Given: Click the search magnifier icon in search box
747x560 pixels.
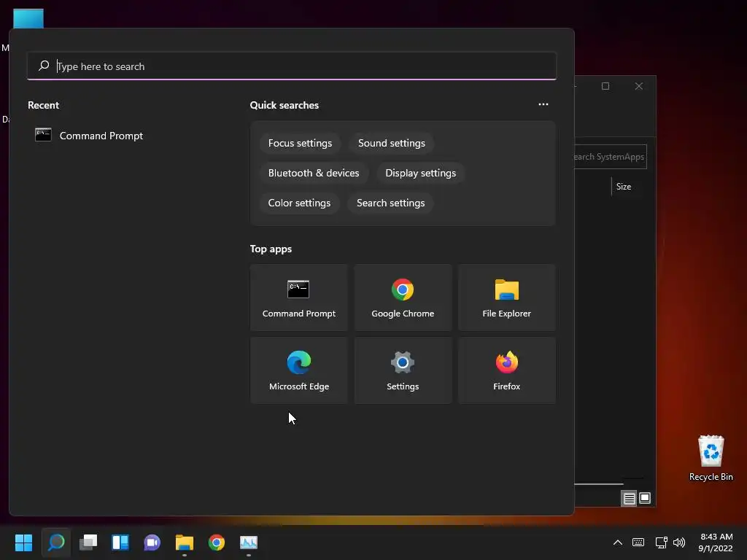Looking at the screenshot, I should click(x=44, y=66).
